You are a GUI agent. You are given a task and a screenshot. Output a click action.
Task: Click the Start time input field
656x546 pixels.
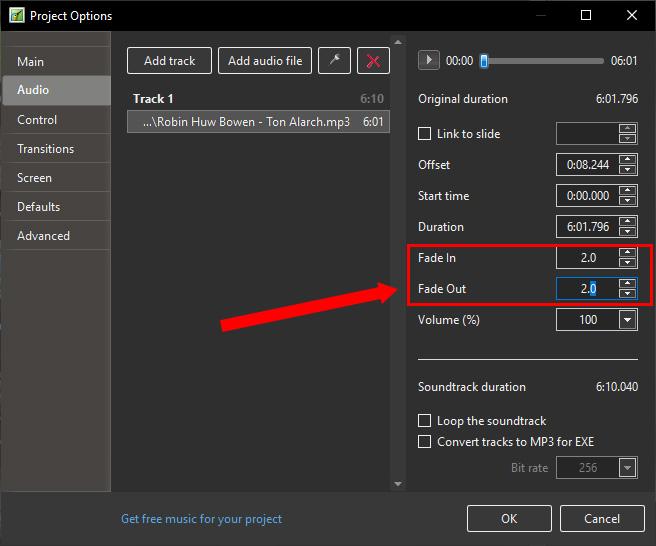tap(587, 195)
